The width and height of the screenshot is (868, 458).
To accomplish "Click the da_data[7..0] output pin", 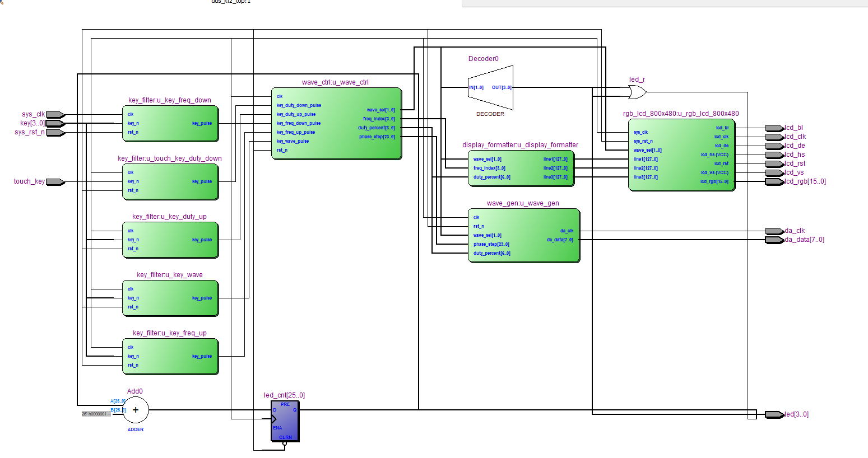I will pos(774,240).
